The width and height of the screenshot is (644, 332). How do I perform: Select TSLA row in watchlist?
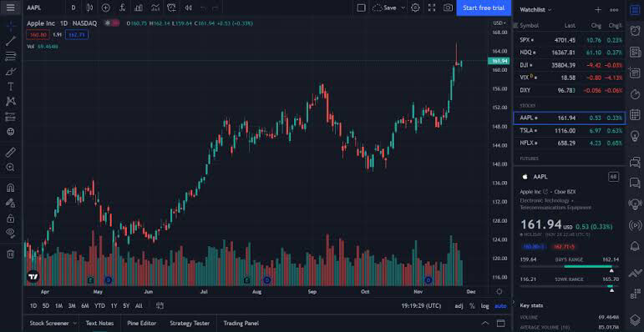(x=570, y=130)
